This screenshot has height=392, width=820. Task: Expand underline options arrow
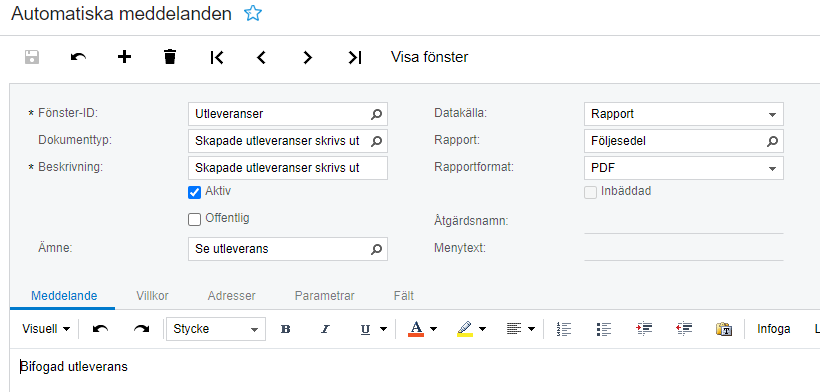click(x=383, y=329)
